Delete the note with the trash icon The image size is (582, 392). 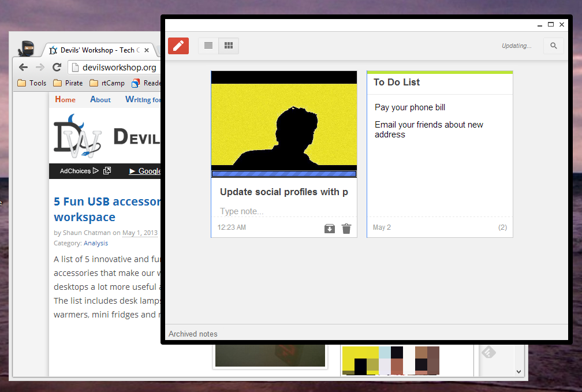[x=346, y=228]
